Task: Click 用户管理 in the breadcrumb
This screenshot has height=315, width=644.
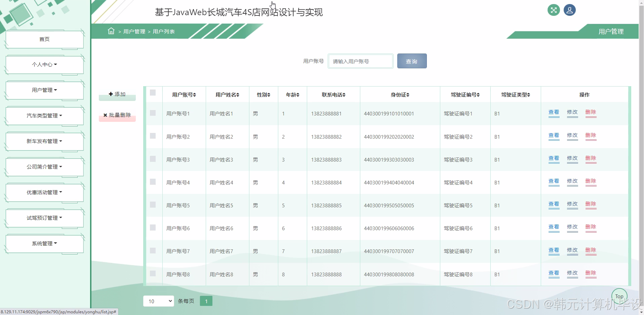Action: pos(134,32)
